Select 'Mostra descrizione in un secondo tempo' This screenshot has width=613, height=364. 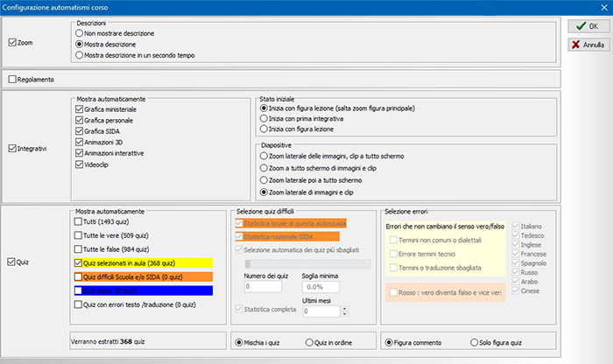pos(81,54)
